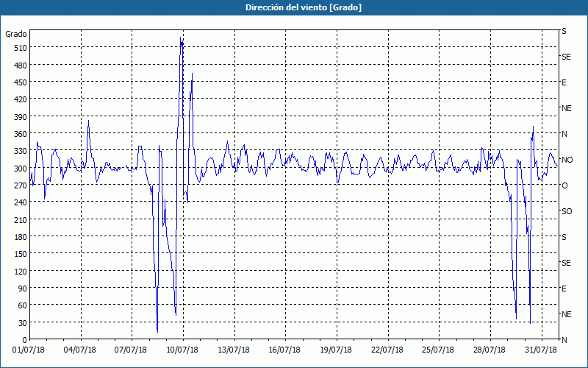The width and height of the screenshot is (588, 368).
Task: Click the 90 tick label on the left axis
Action: pyautogui.click(x=22, y=289)
